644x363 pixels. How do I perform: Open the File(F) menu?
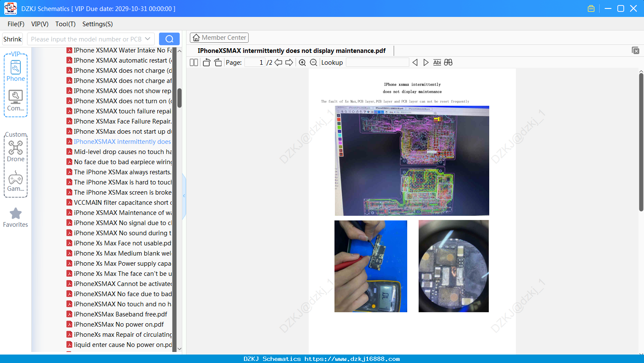(16, 24)
